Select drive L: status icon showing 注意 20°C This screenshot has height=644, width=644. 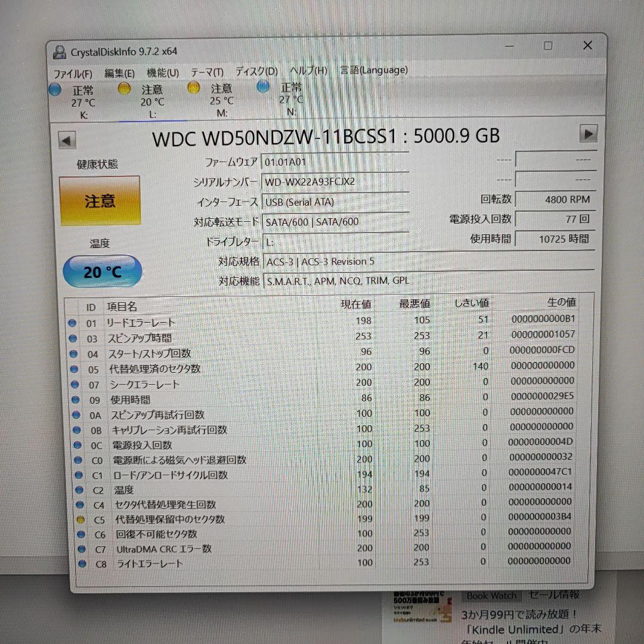point(125,90)
